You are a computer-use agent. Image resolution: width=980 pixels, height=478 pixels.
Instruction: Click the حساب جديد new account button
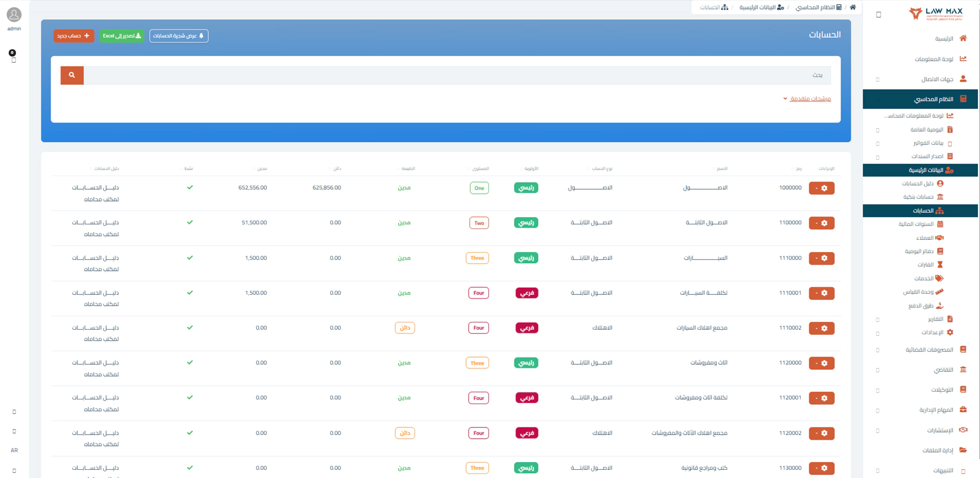[73, 36]
